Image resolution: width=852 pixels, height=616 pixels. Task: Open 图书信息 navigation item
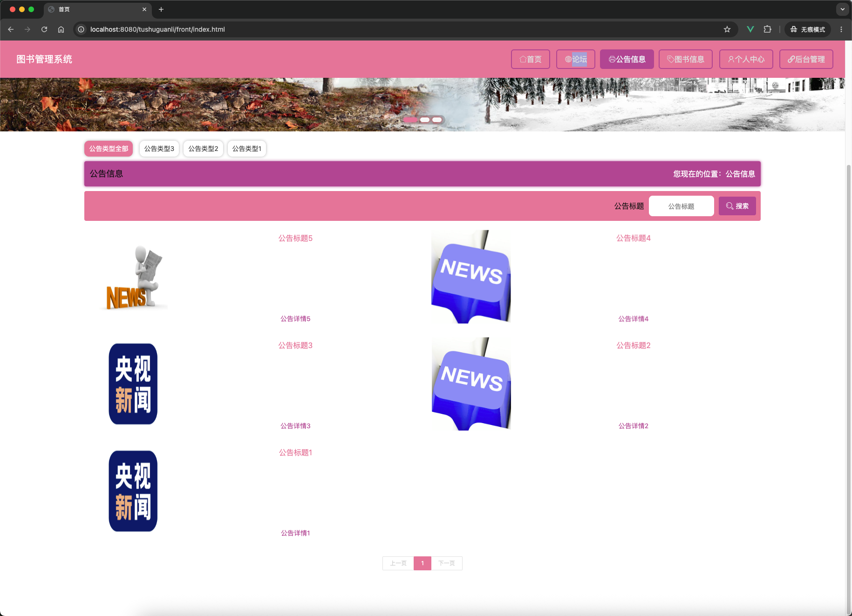point(686,59)
